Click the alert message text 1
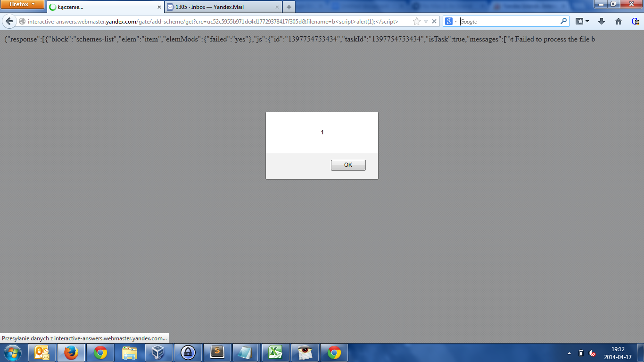The image size is (644, 362). (322, 132)
